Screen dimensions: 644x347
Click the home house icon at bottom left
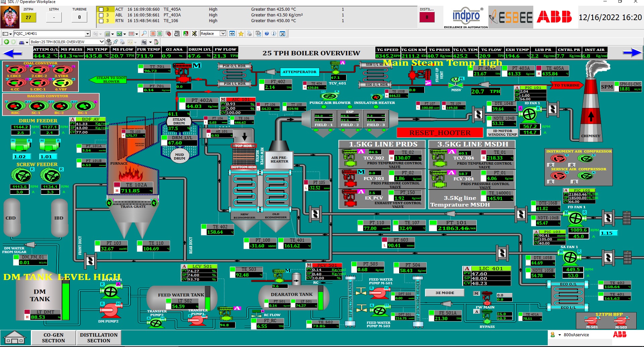[x=14, y=338]
